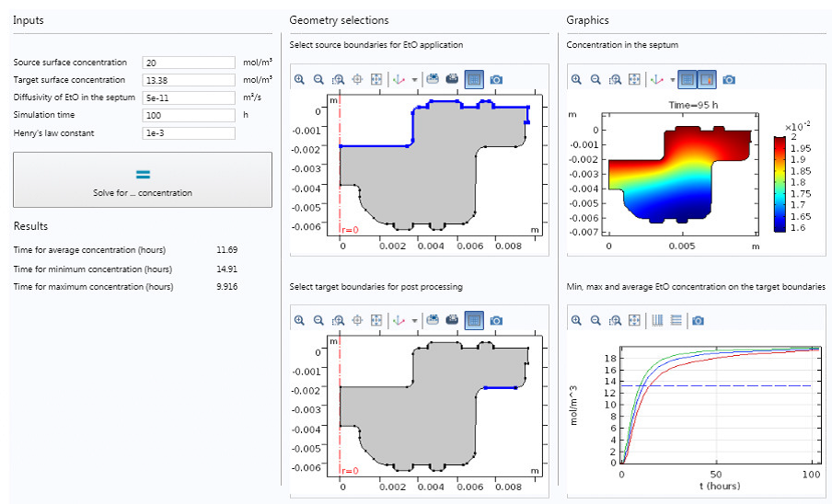Toggle color legend in septum concentration plot
The height and width of the screenshot is (504, 832).
(x=706, y=80)
